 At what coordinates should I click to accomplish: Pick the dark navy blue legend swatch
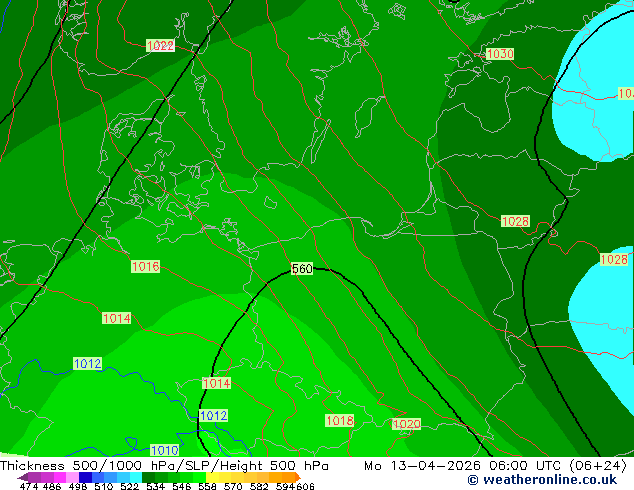click(x=85, y=477)
